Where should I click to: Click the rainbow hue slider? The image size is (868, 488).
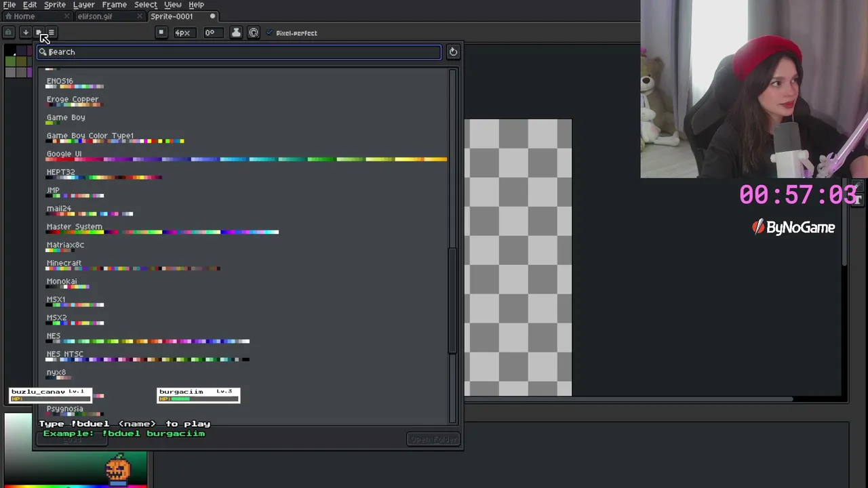point(75,485)
